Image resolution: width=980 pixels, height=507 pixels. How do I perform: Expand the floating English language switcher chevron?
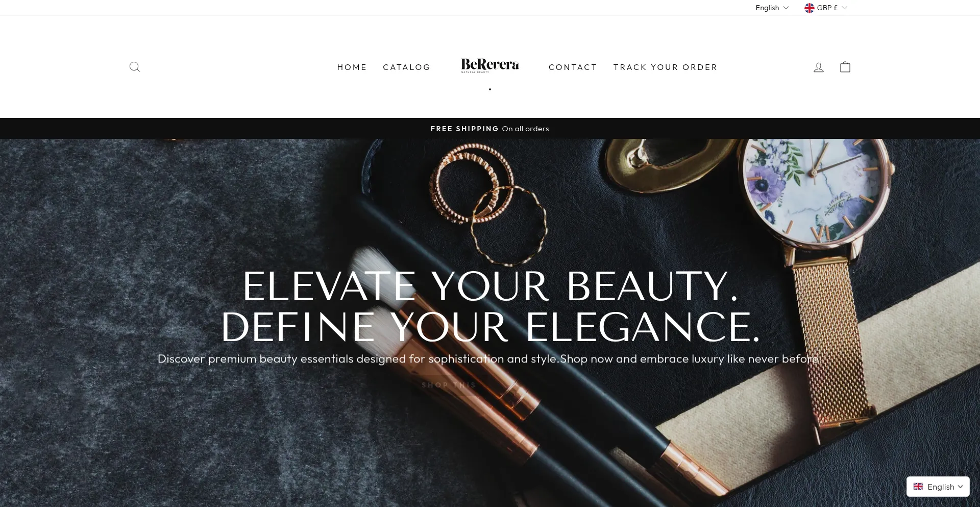[x=960, y=487]
